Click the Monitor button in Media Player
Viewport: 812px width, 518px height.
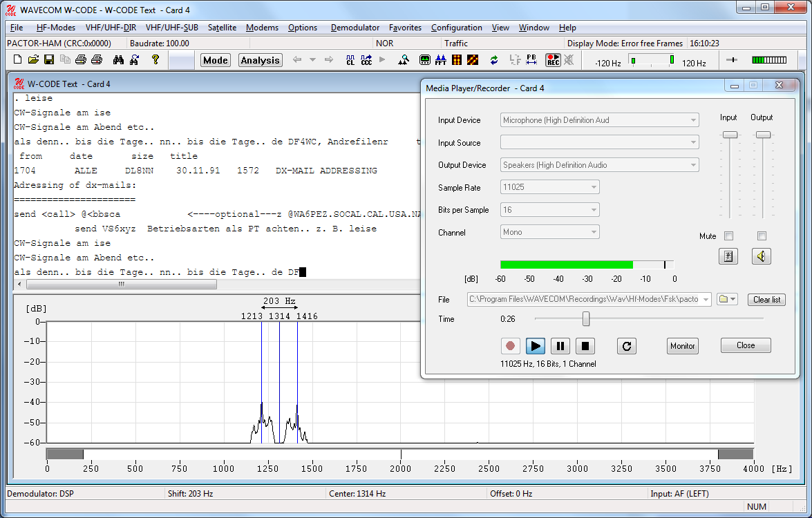[x=683, y=345]
